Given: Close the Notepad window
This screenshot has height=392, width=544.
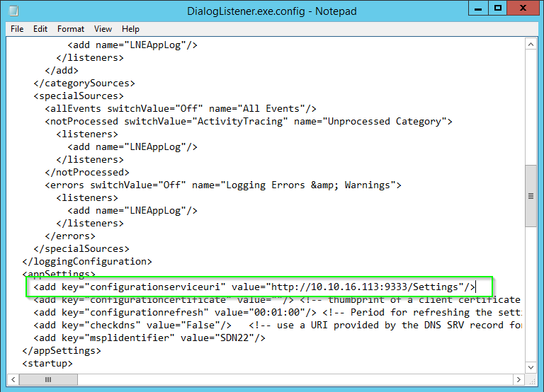Looking at the screenshot, I should (x=523, y=8).
